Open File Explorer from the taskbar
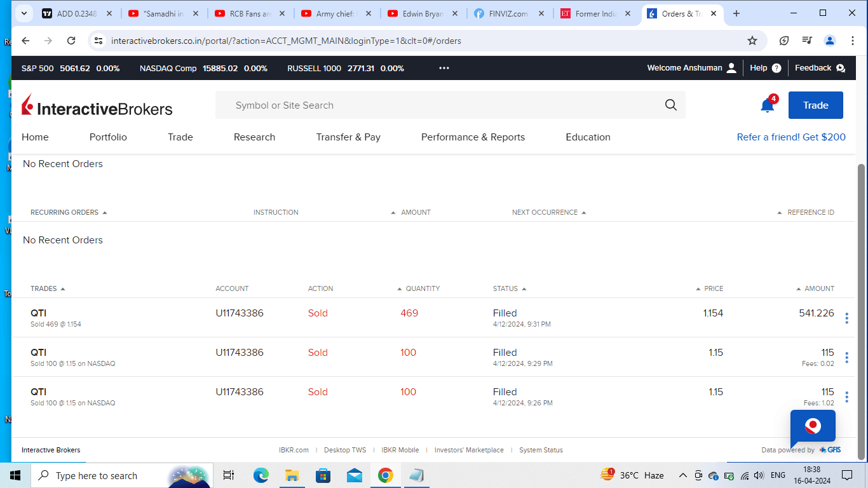Screen dimensions: 868x488 (292, 475)
